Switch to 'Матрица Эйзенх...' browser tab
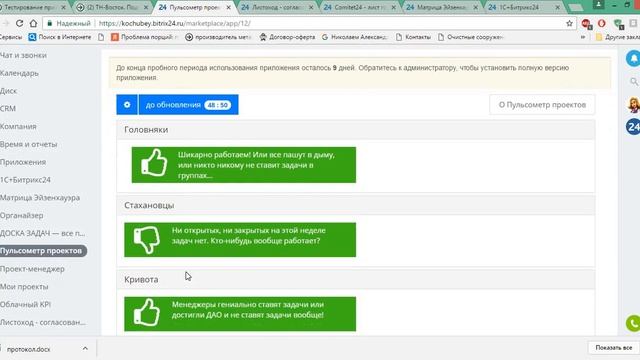 pyautogui.click(x=442, y=7)
